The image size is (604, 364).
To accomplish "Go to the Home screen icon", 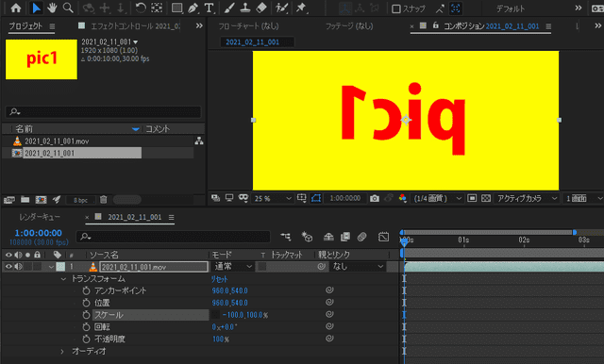I will coord(16,8).
